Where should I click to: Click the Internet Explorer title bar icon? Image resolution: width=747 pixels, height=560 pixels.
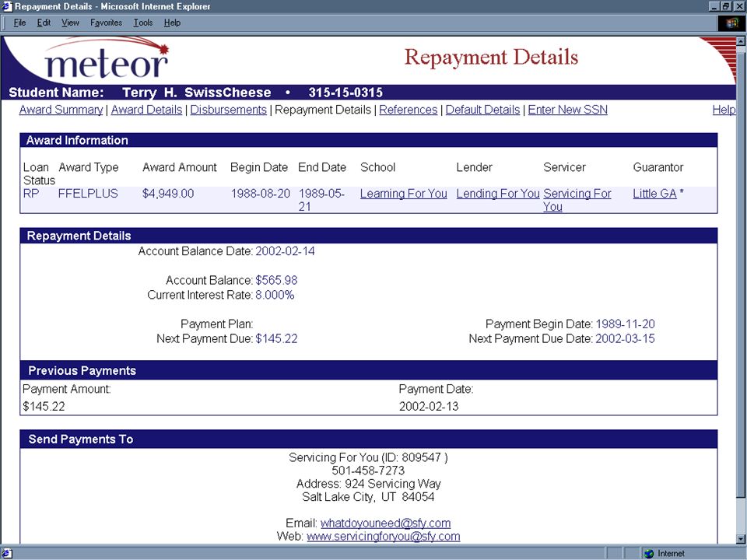(7, 6)
